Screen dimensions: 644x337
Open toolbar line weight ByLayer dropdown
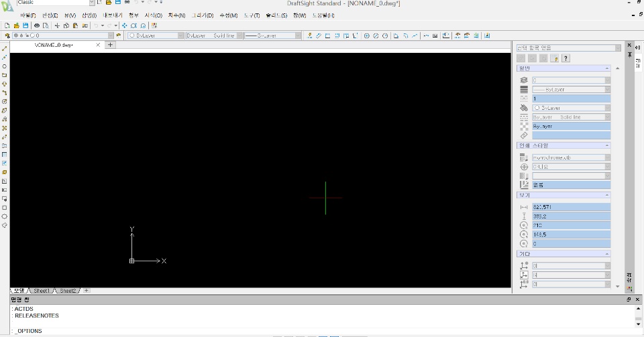298,36
